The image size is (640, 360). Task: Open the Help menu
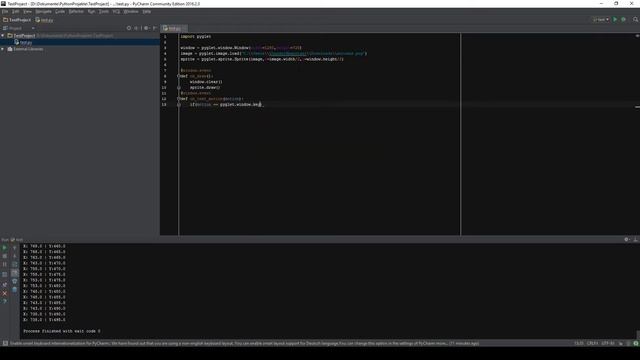(x=147, y=11)
